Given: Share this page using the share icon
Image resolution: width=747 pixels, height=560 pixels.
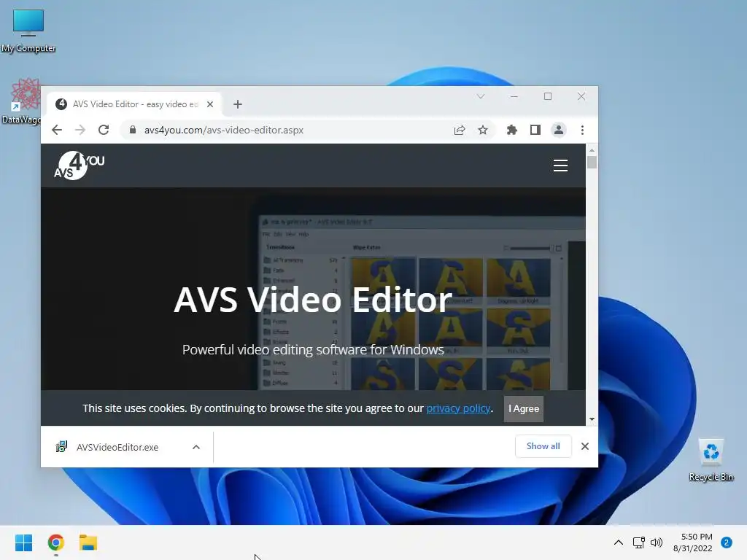Looking at the screenshot, I should pos(460,130).
